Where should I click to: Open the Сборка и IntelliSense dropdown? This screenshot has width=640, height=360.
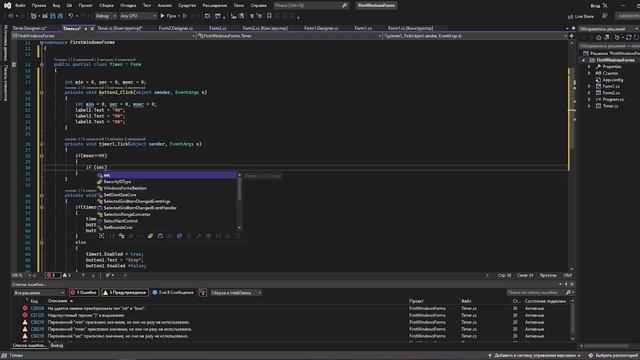point(236,293)
